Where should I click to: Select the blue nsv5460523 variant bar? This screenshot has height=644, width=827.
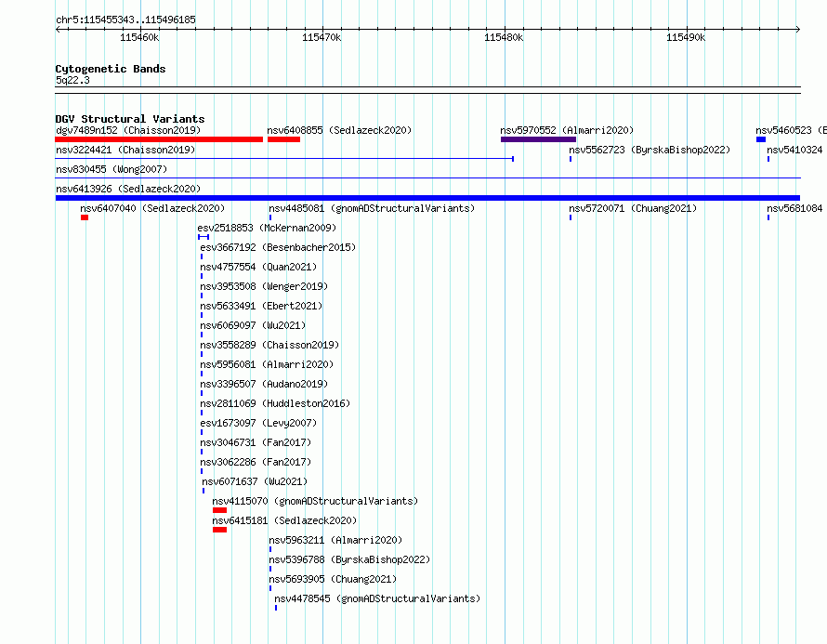[760, 139]
